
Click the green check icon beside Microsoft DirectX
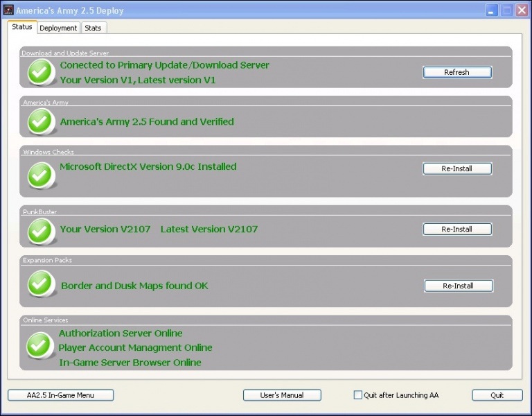42,175
